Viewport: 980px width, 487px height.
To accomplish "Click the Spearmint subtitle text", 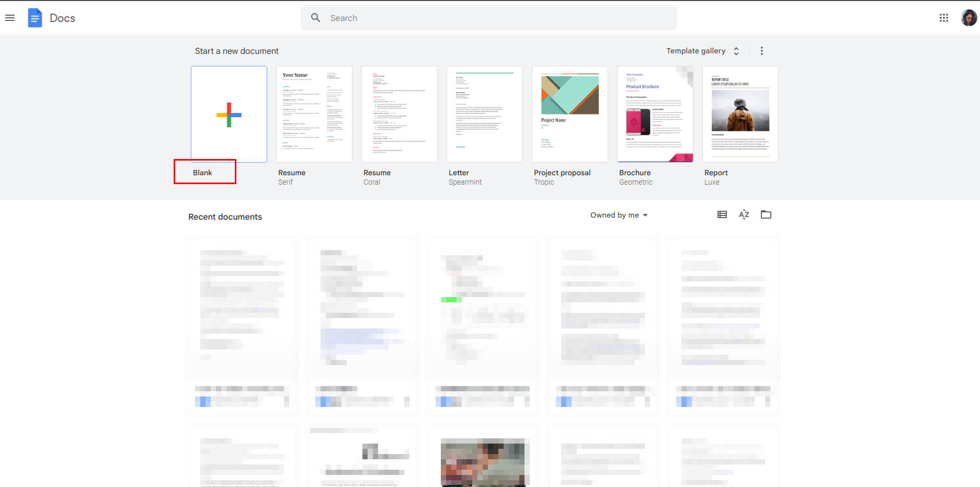I will click(465, 182).
